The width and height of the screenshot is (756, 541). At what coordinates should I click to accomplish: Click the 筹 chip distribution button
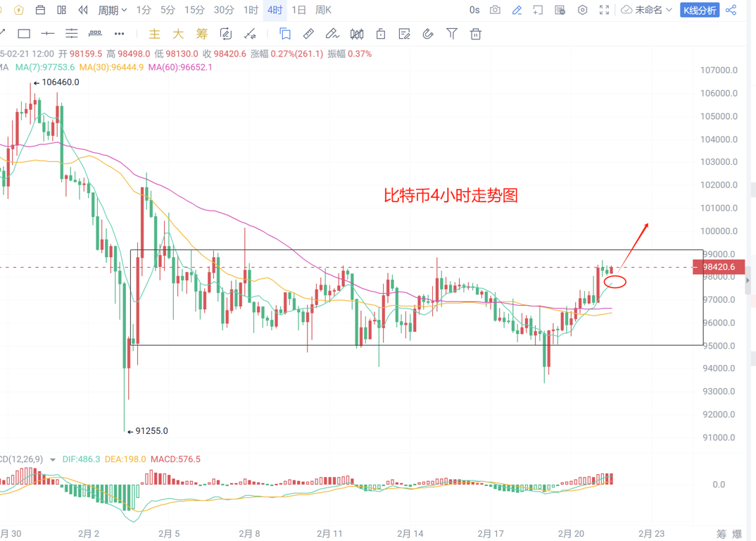pos(722,534)
